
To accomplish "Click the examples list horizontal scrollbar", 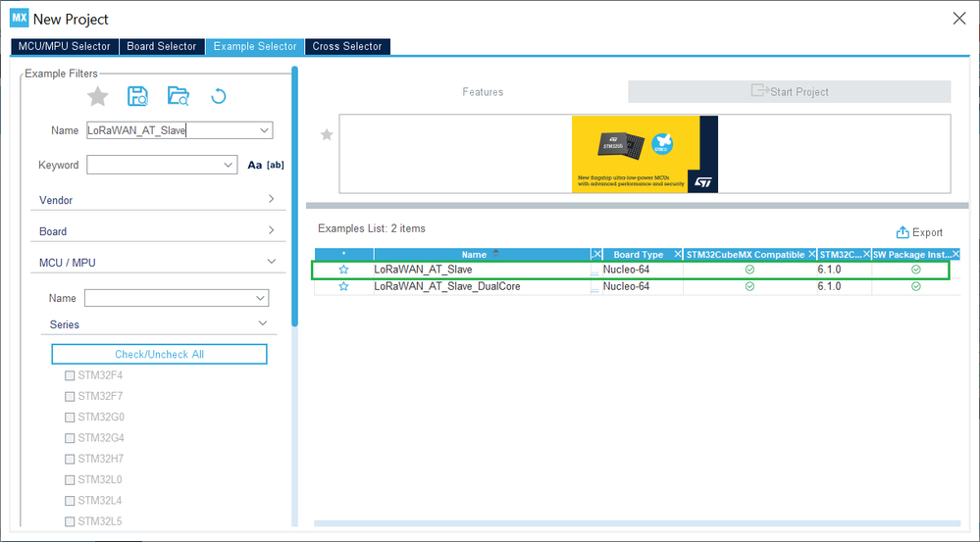I will pyautogui.click(x=637, y=523).
